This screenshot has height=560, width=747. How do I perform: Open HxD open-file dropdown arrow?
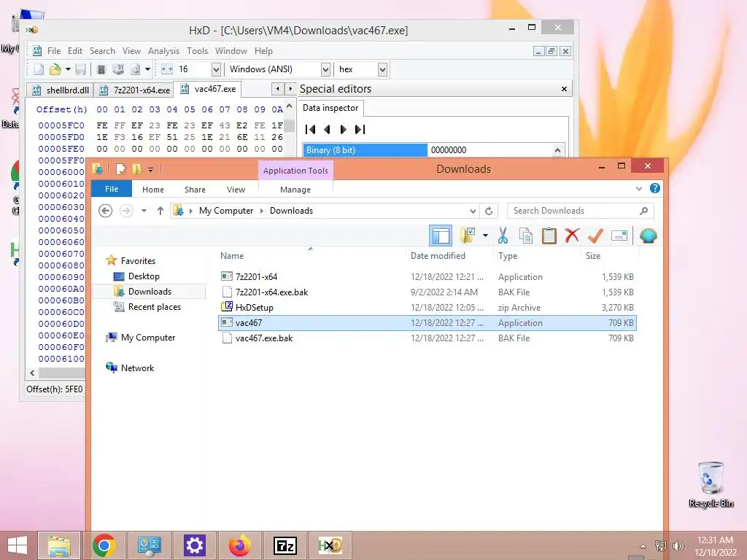[x=68, y=69]
